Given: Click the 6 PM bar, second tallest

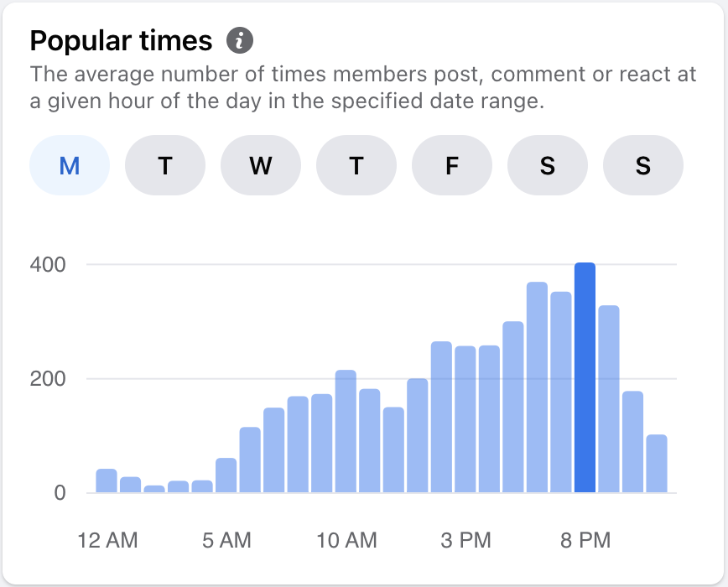Looking at the screenshot, I should (x=537, y=387).
